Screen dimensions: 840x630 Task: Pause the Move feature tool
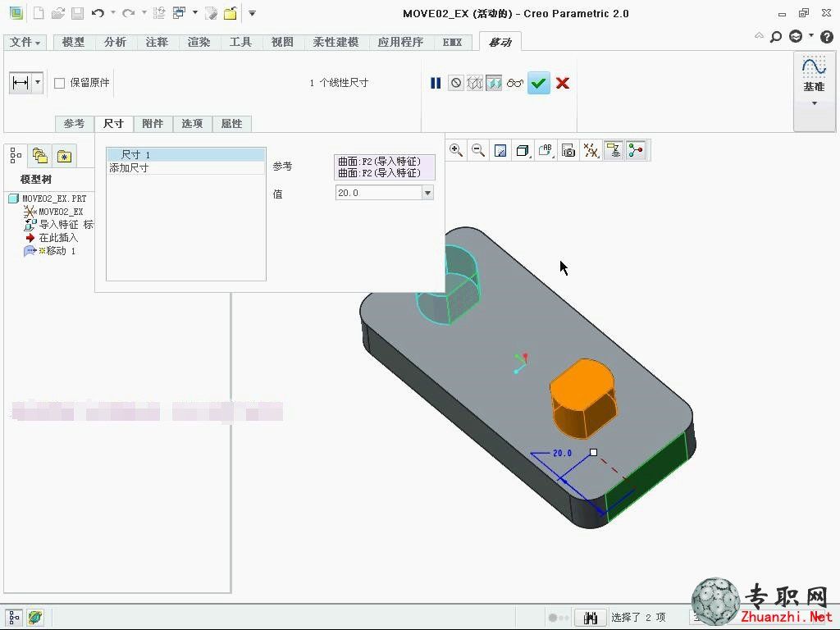coord(436,83)
